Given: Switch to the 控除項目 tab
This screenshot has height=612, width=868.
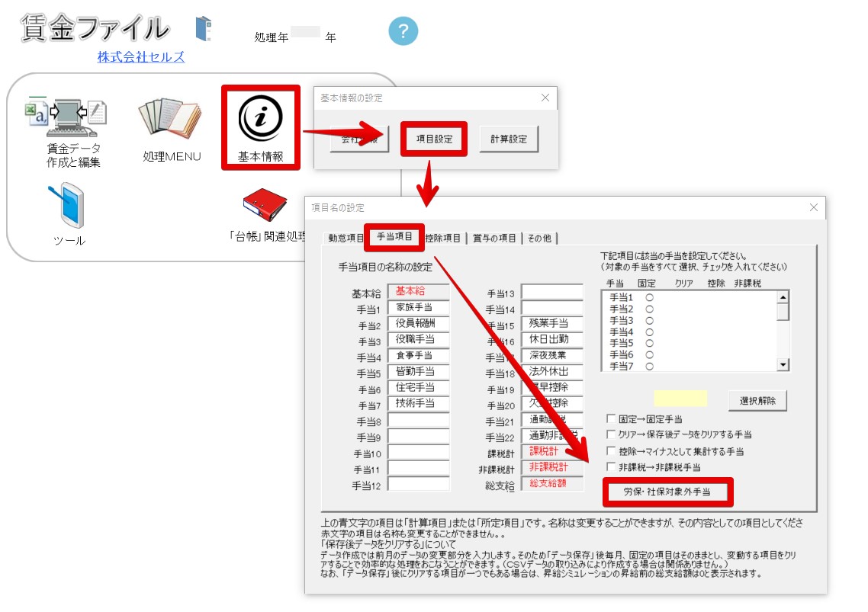Looking at the screenshot, I should tap(443, 238).
